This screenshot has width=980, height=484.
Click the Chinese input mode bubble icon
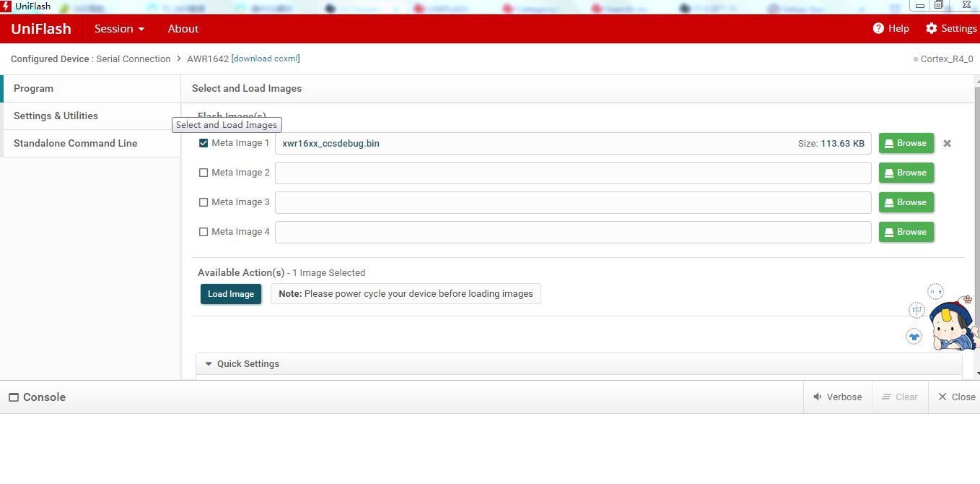click(x=916, y=310)
